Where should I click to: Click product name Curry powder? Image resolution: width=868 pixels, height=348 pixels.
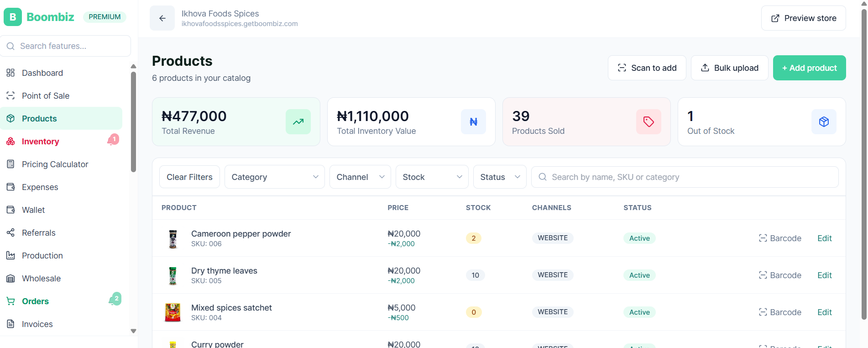pyautogui.click(x=217, y=344)
